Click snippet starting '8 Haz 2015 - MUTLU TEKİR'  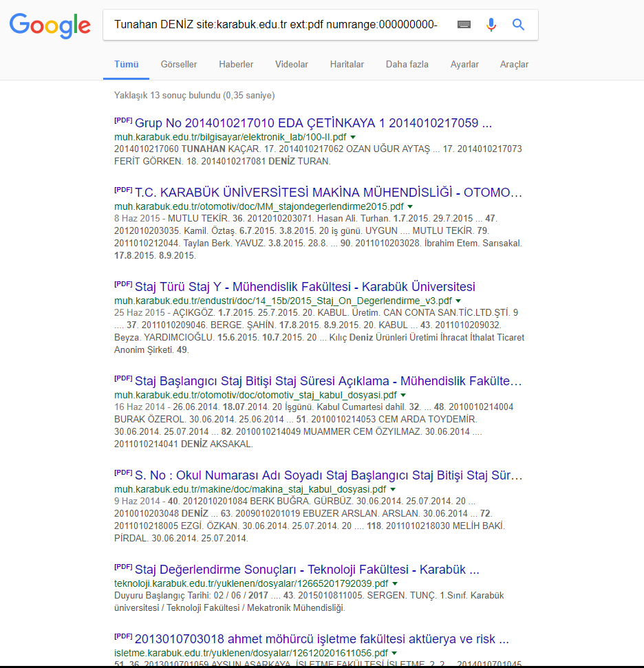click(x=318, y=237)
